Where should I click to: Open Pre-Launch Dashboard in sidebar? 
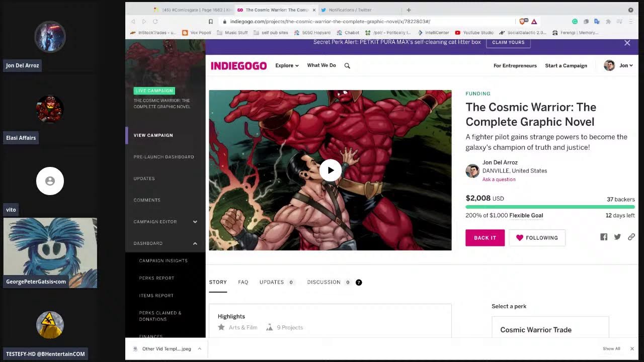(x=164, y=157)
